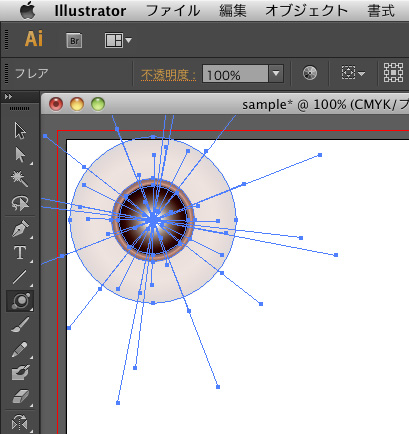Select the Blob Brush tool
409x434 pixels.
(20, 373)
